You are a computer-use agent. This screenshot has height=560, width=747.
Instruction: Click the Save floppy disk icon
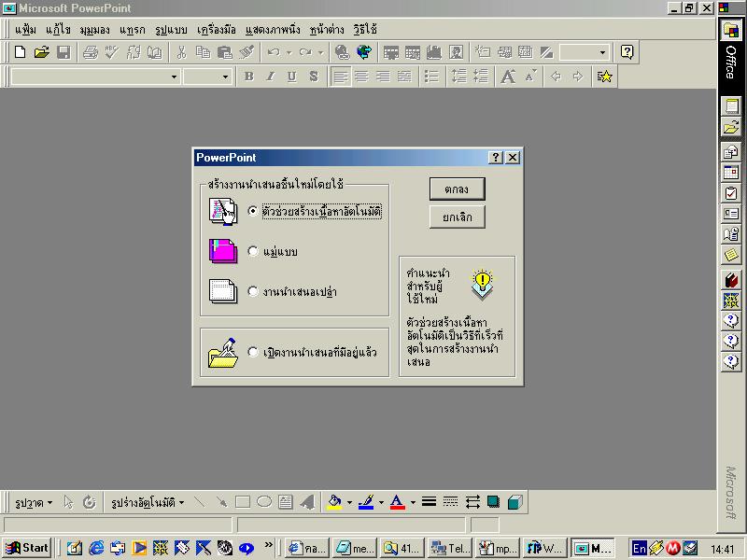(x=63, y=52)
